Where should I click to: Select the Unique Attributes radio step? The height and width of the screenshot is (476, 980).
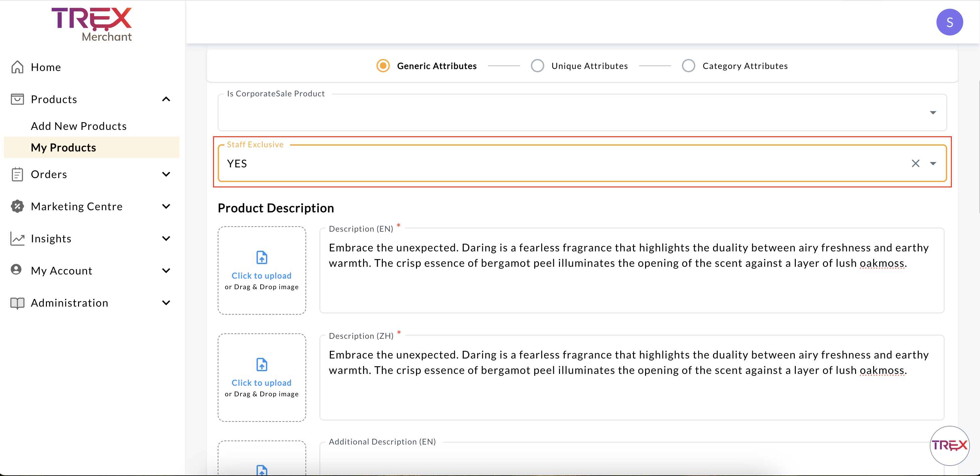537,66
